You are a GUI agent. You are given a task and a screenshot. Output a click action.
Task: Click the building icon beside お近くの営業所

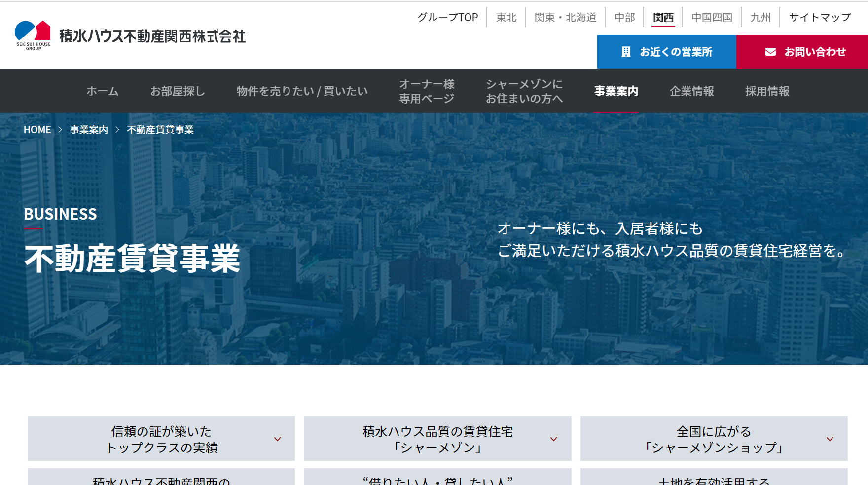point(626,52)
